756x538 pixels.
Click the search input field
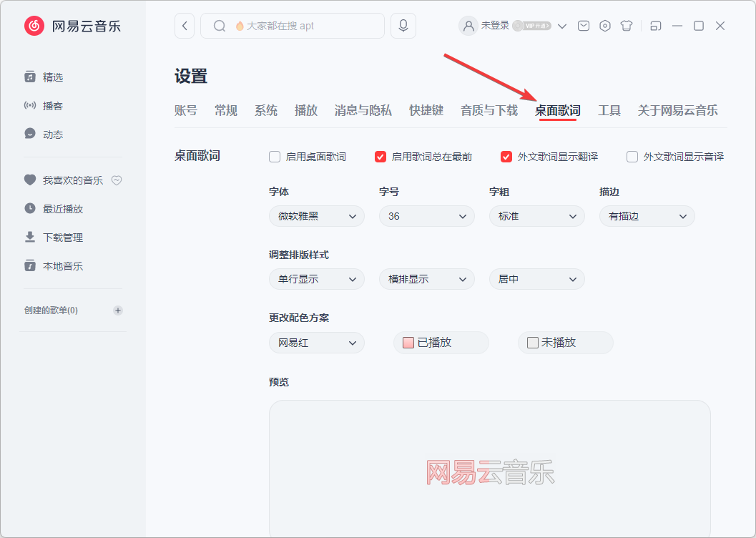[300, 25]
